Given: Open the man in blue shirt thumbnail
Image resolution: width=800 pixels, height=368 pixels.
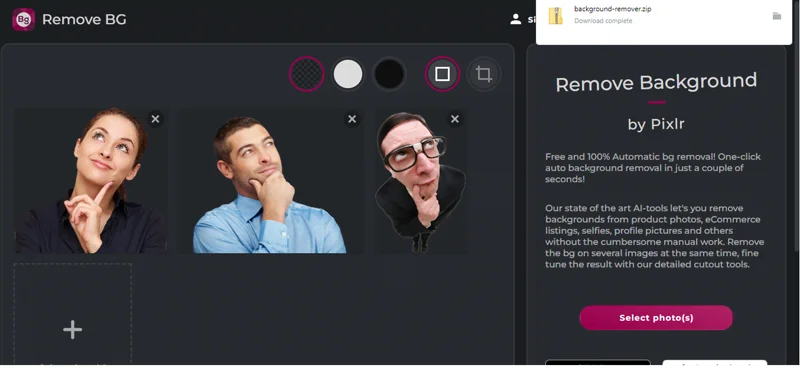Looking at the screenshot, I should click(x=270, y=181).
